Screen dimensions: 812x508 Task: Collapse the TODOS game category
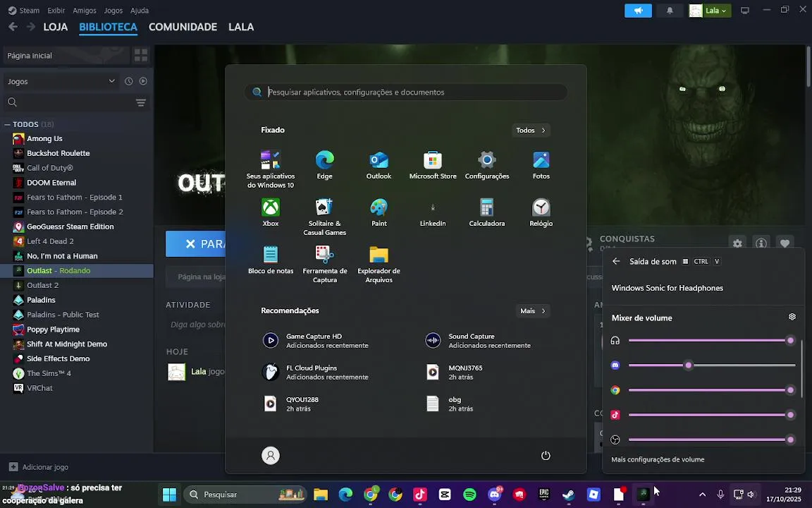tap(7, 124)
